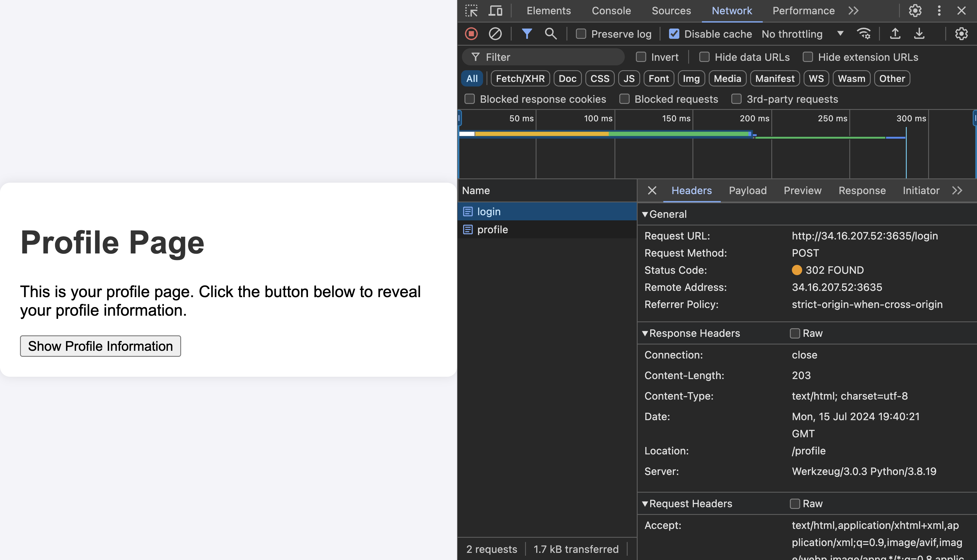Select the Headers tab
This screenshot has width=977, height=560.
click(x=691, y=190)
